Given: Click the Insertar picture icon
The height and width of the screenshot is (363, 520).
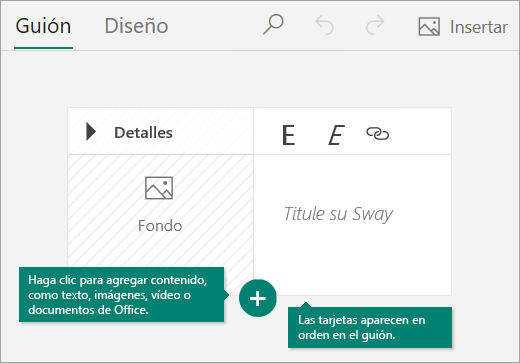Looking at the screenshot, I should (x=429, y=27).
